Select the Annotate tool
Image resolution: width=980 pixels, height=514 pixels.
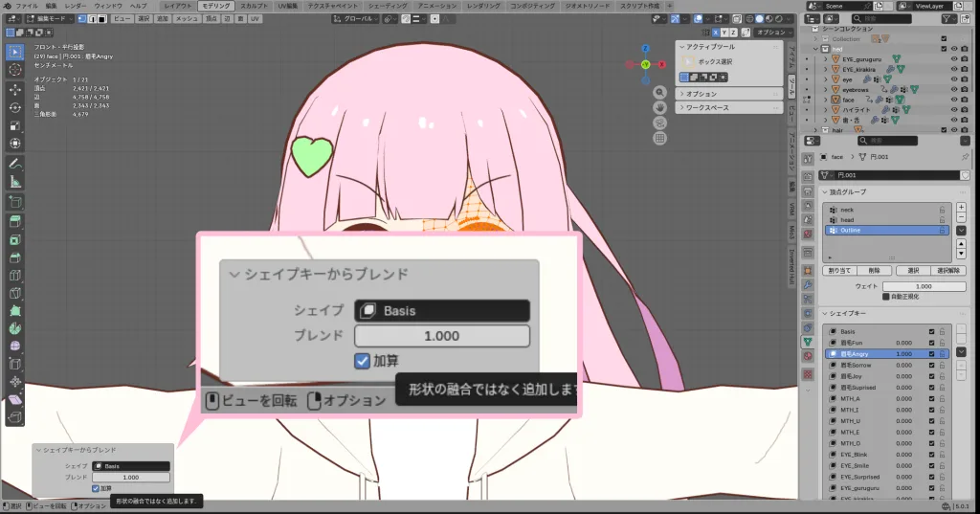pyautogui.click(x=15, y=164)
